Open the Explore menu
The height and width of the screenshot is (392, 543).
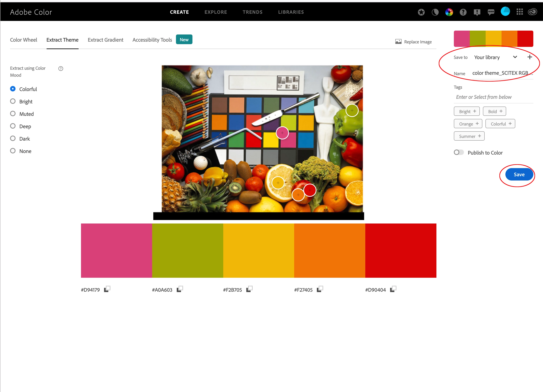(215, 12)
